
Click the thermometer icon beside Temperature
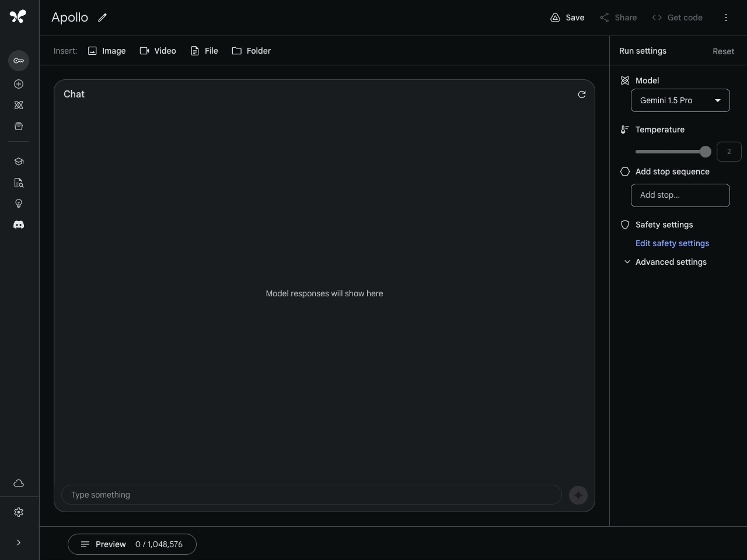tap(625, 129)
